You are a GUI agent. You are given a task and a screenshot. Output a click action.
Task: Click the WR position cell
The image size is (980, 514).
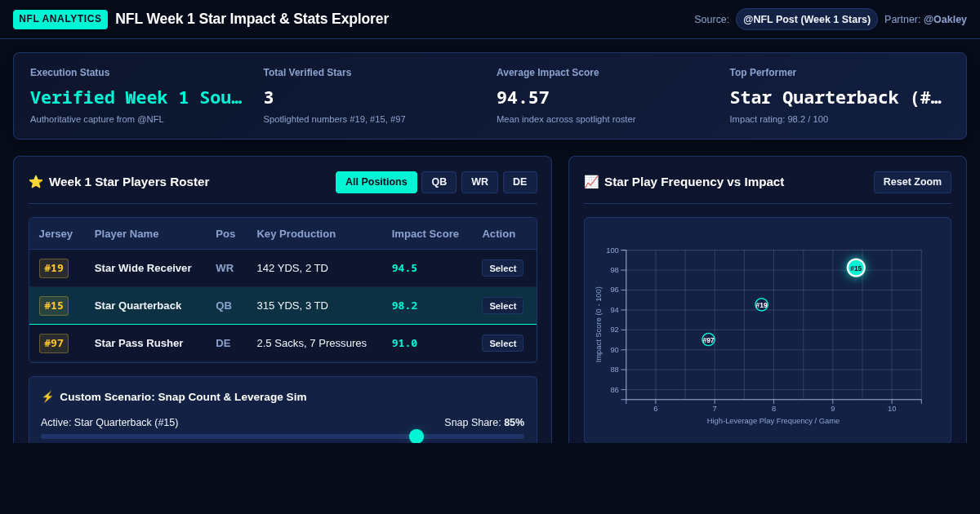pyautogui.click(x=225, y=268)
